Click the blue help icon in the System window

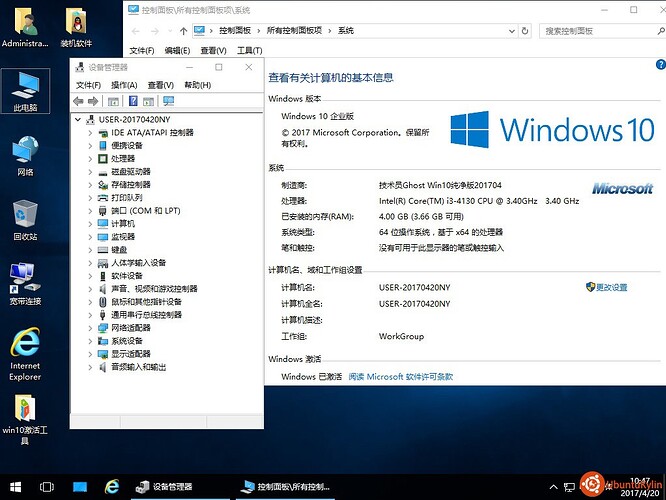[660, 64]
